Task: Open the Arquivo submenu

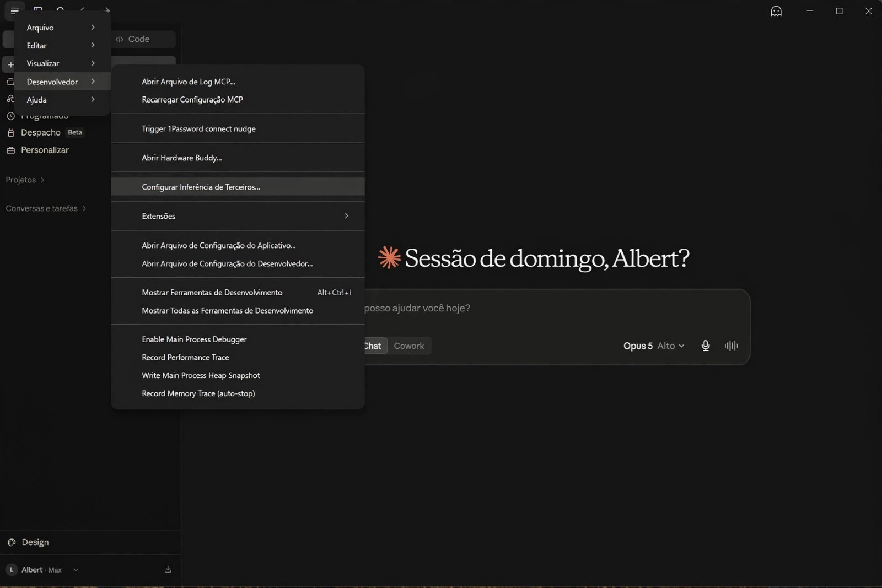Action: pos(62,28)
